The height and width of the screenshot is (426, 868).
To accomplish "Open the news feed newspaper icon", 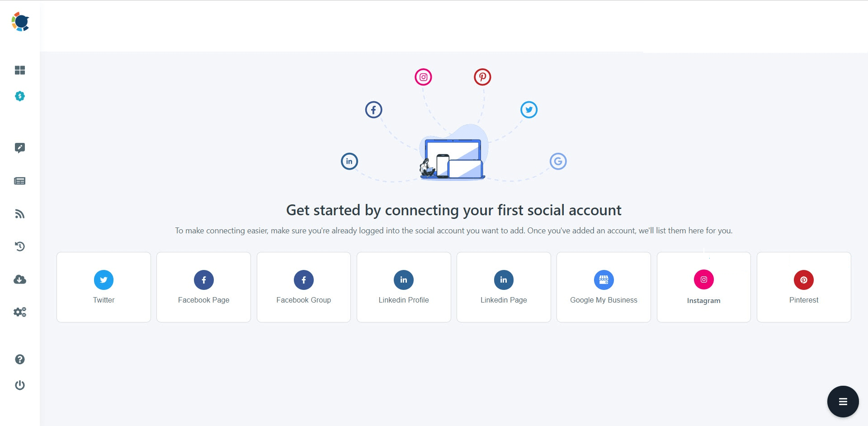I will [20, 181].
